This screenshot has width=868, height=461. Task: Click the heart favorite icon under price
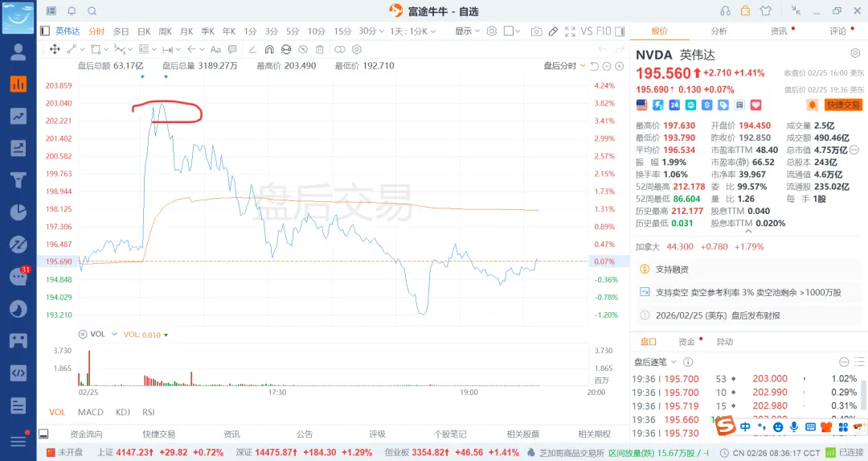tap(756, 105)
